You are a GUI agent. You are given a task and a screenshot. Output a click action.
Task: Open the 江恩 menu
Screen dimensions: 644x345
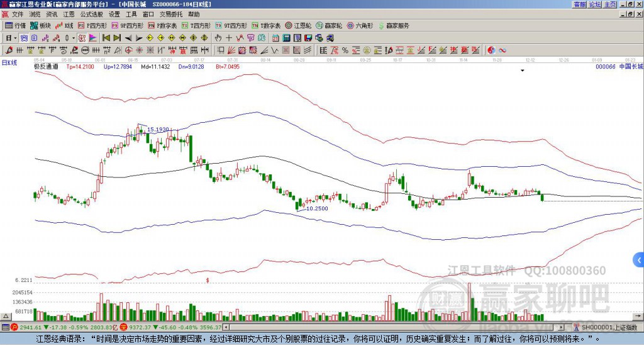(69, 14)
